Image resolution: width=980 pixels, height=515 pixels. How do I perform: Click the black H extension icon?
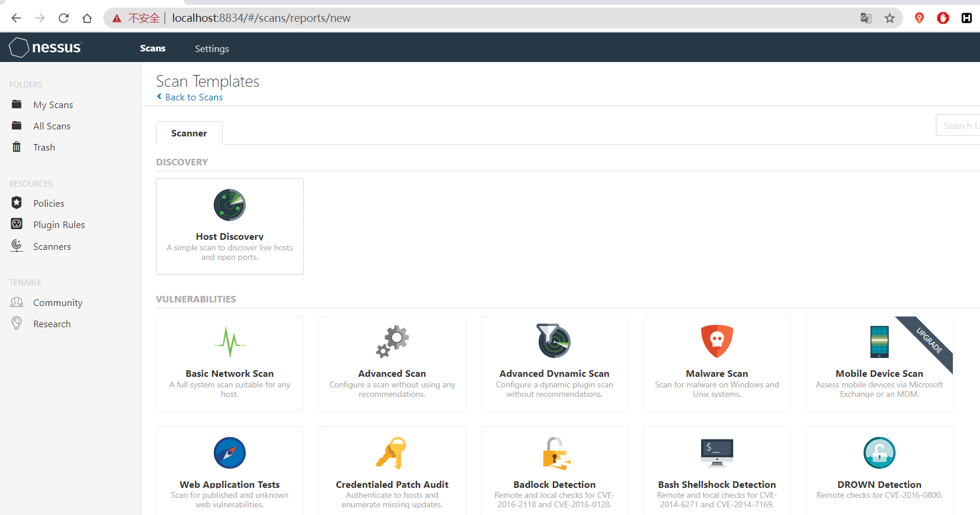[x=966, y=18]
